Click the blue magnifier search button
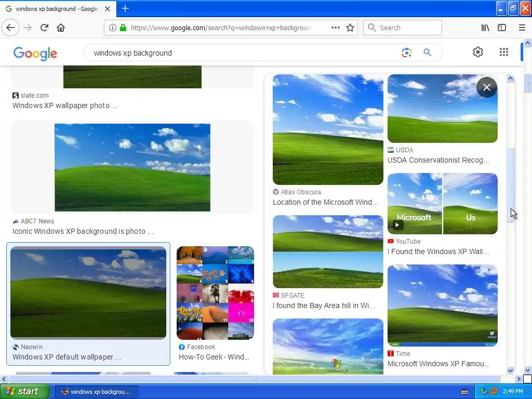 point(427,52)
